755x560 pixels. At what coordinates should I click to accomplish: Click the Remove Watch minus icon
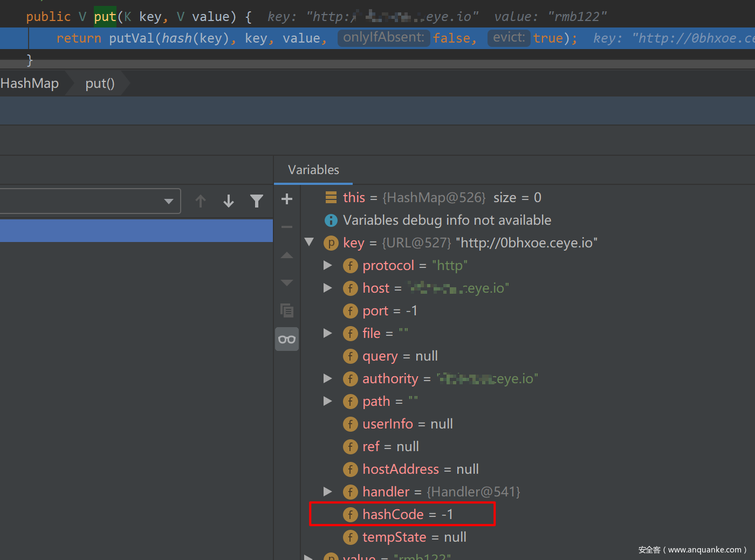[x=287, y=227]
